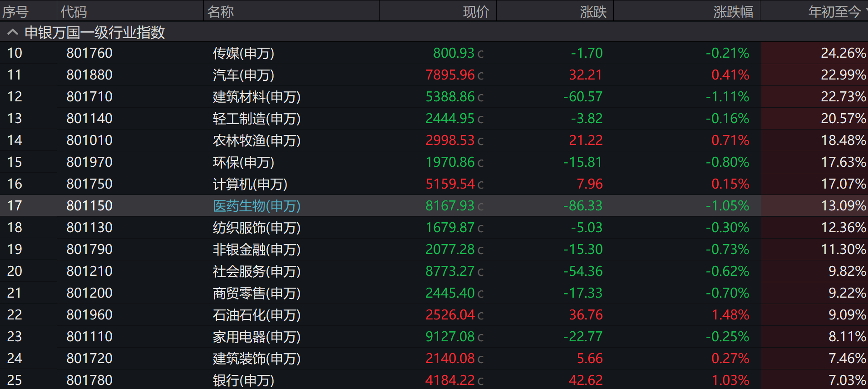Viewport: 868px width, 389px height.
Task: Click the change value 32.21
Action: click(x=586, y=75)
